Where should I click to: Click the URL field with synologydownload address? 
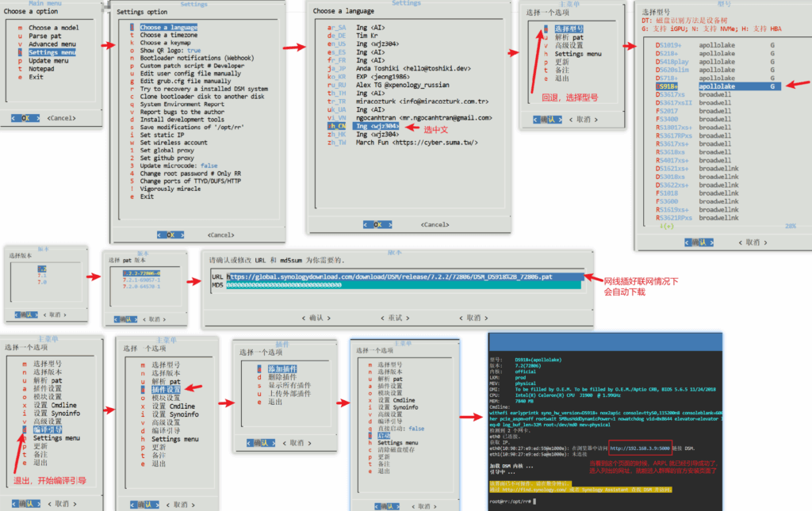coord(404,277)
